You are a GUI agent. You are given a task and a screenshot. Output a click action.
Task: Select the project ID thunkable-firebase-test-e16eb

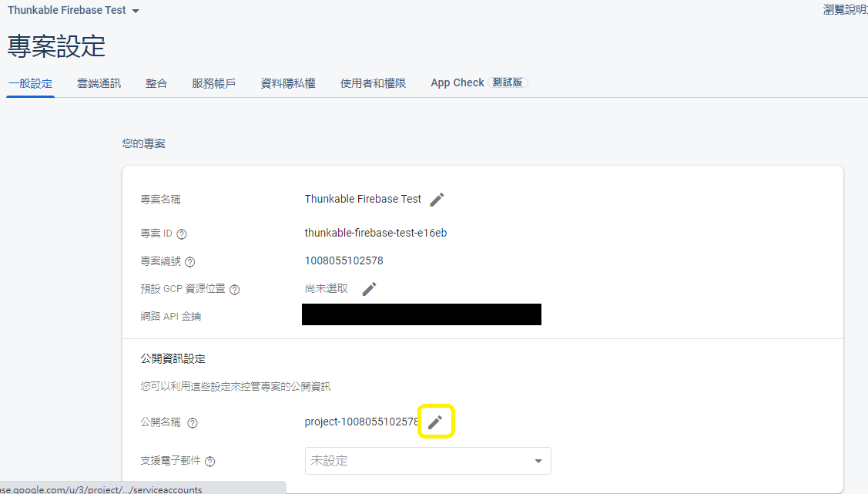375,234
